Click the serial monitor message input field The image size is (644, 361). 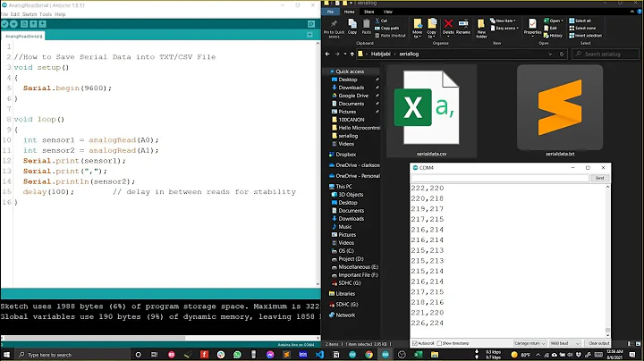click(500, 178)
